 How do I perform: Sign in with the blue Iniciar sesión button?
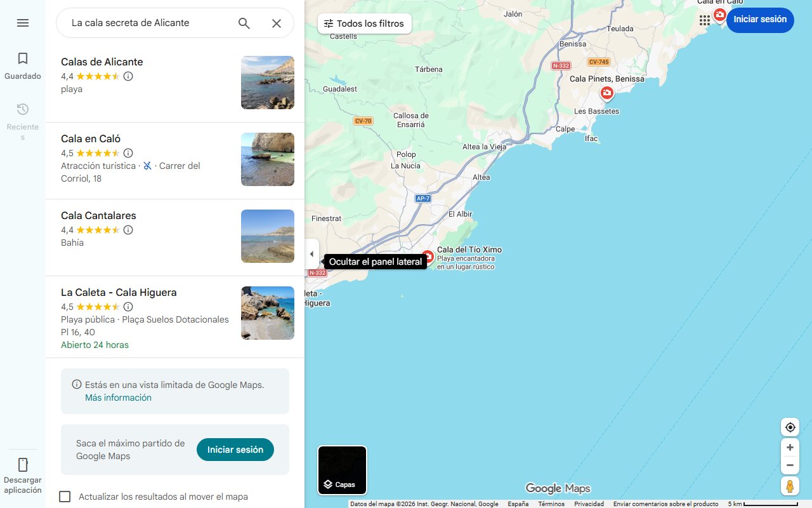[x=760, y=20]
